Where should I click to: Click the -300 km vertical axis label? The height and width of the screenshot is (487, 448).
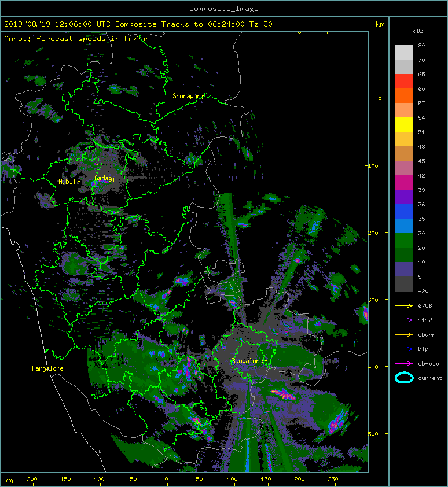click(x=371, y=300)
